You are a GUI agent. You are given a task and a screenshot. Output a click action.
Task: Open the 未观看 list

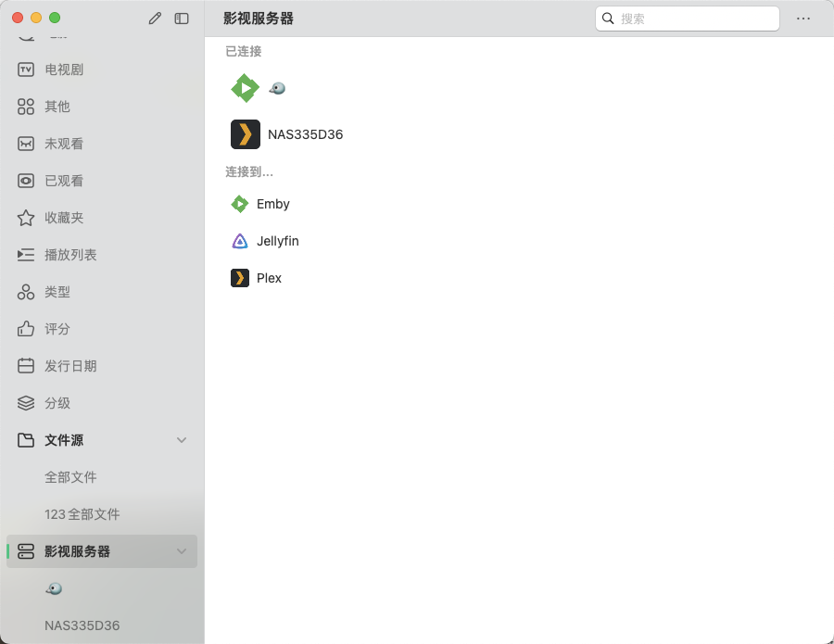coord(64,144)
